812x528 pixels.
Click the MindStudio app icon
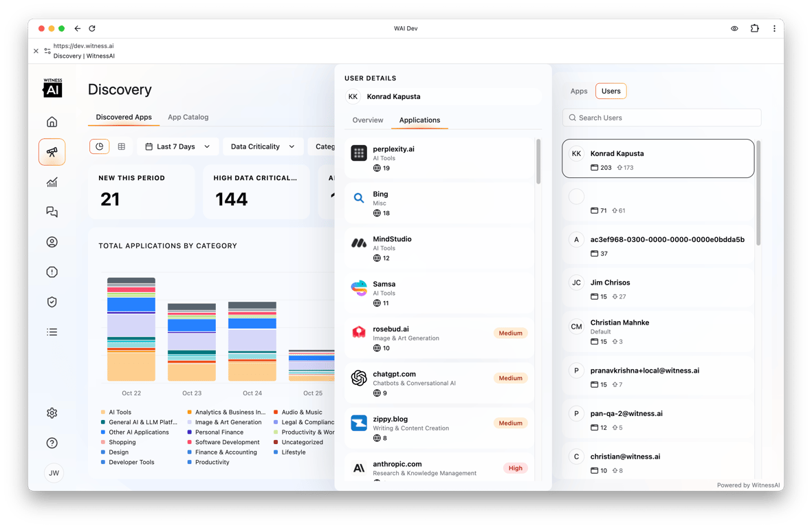tap(359, 243)
